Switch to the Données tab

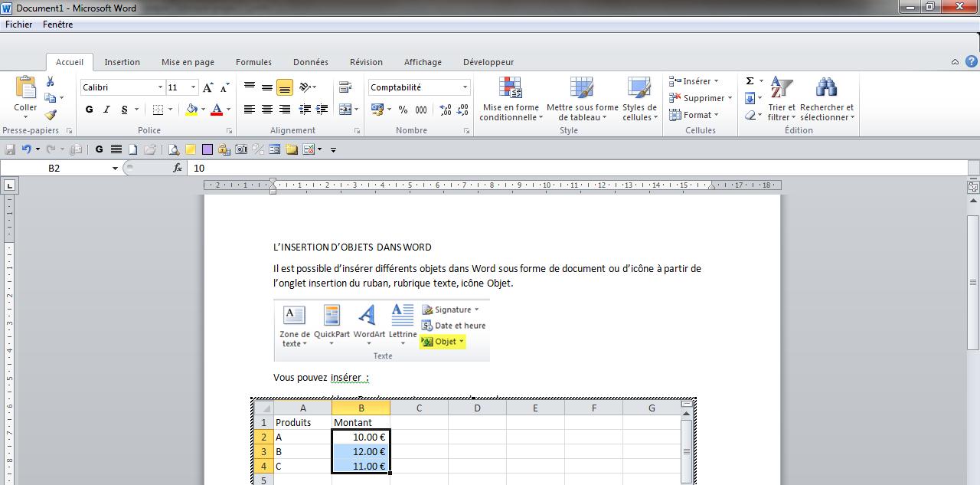[311, 62]
